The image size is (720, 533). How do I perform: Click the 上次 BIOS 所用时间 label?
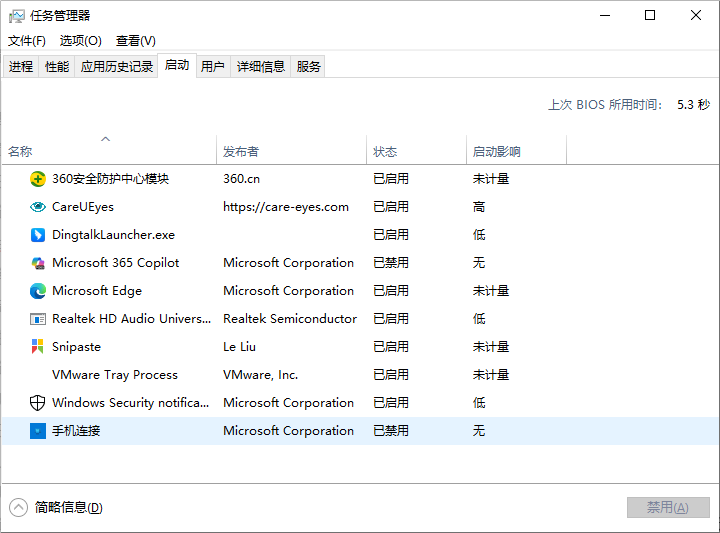[x=605, y=105]
